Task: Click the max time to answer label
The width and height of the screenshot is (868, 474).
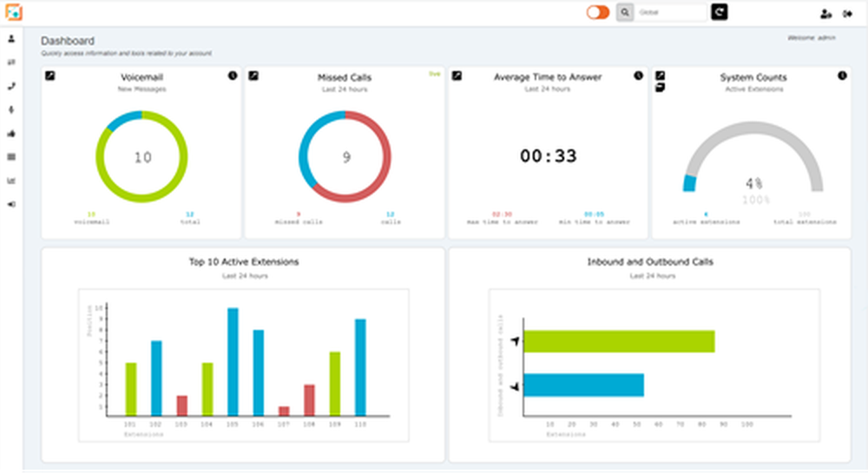Action: point(502,222)
